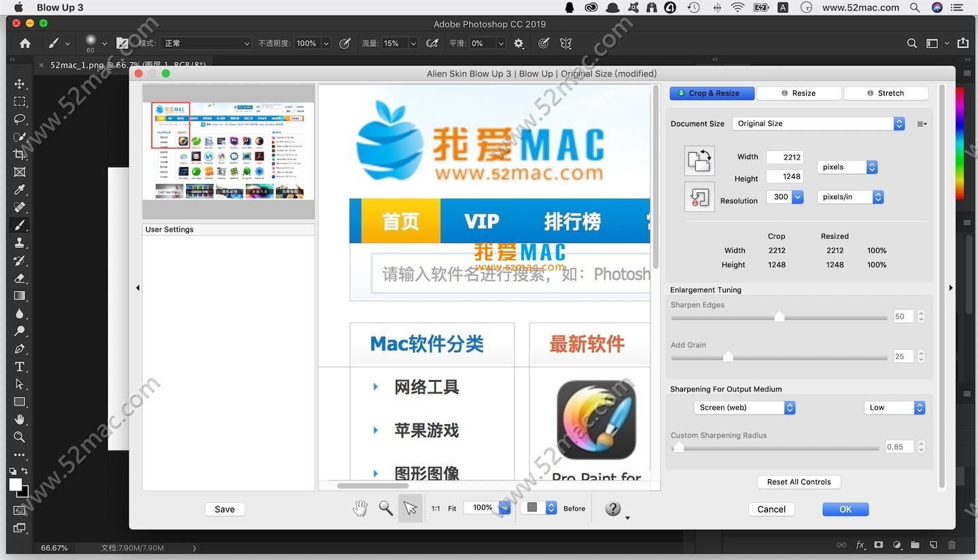Open the Blow Up help question mark
The width and height of the screenshot is (978, 560).
tap(613, 508)
